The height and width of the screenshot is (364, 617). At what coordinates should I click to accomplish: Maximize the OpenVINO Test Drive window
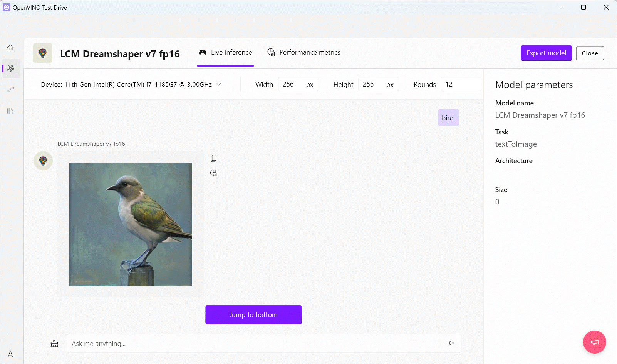point(583,7)
